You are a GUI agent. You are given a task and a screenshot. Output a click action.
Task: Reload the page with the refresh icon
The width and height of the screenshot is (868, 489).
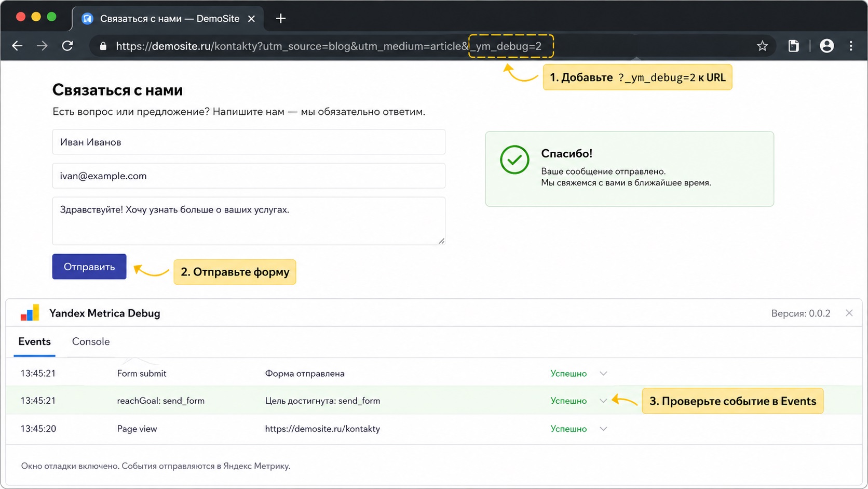pos(67,46)
